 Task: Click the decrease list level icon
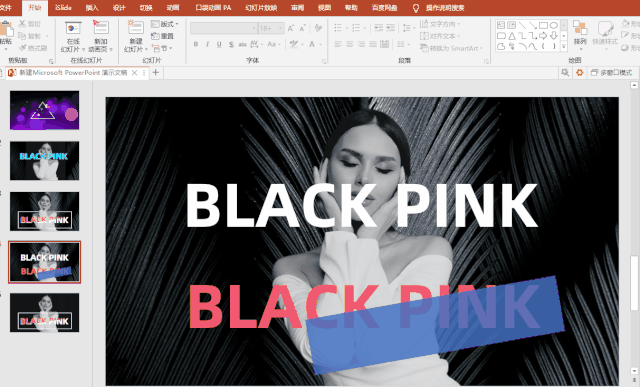tap(378, 28)
